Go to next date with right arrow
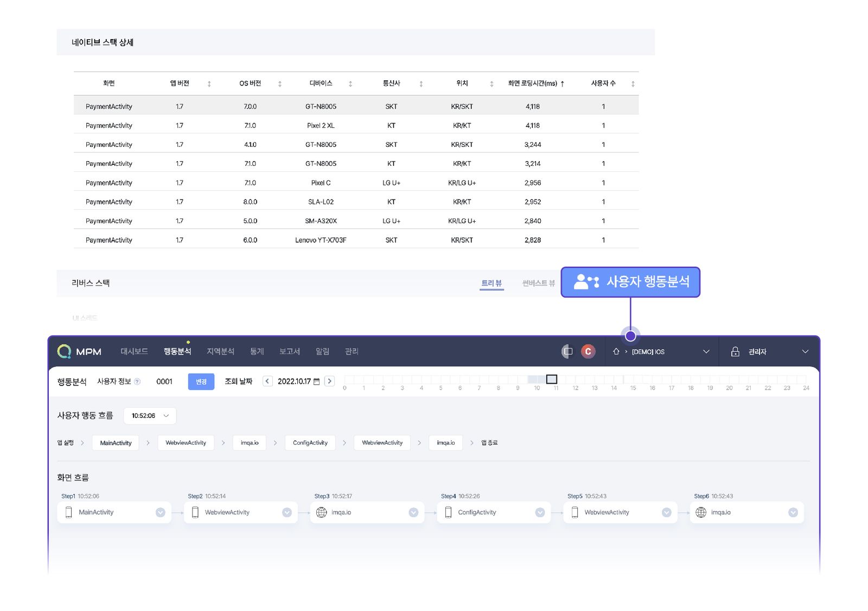Viewport: 868px width, 611px height. (329, 381)
